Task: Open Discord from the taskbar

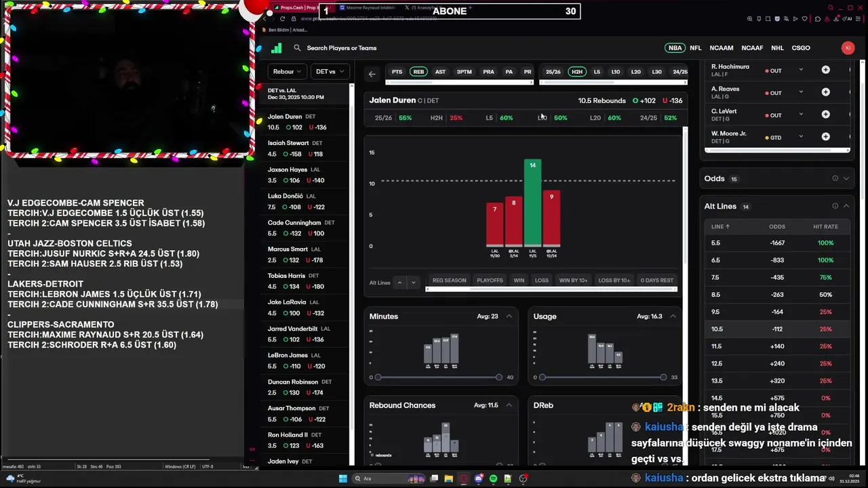Action: [x=479, y=479]
